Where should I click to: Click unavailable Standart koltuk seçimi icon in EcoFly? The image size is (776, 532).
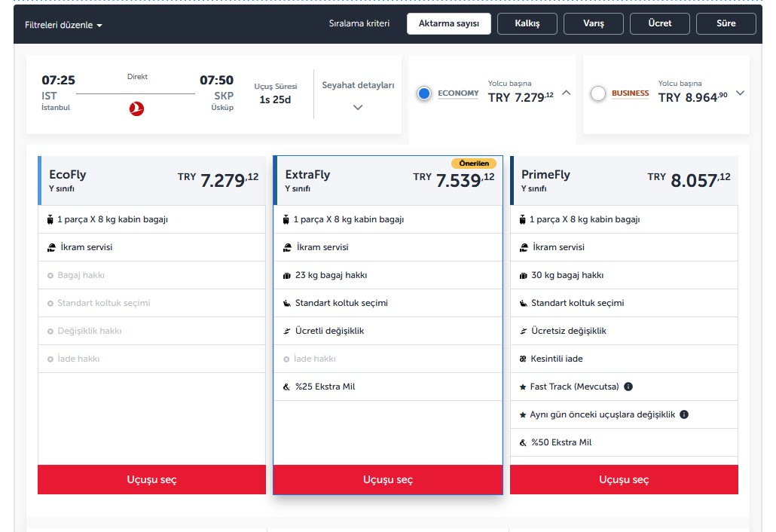point(50,304)
